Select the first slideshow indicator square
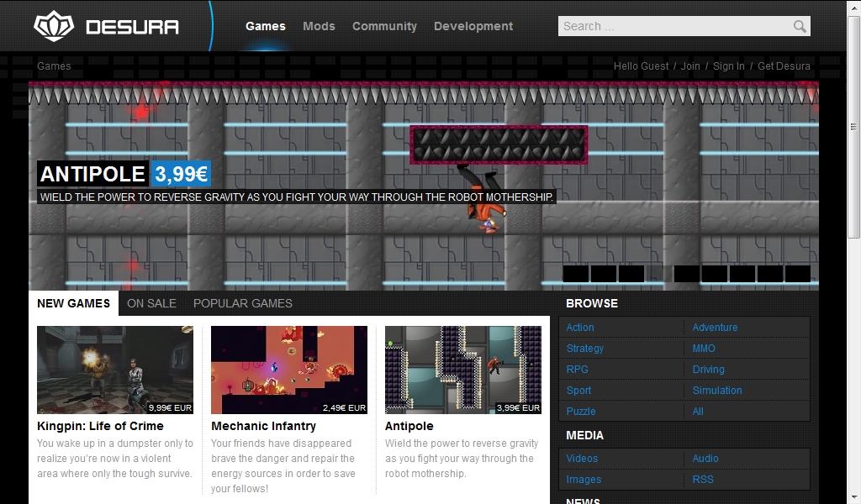The width and height of the screenshot is (861, 504). (575, 274)
